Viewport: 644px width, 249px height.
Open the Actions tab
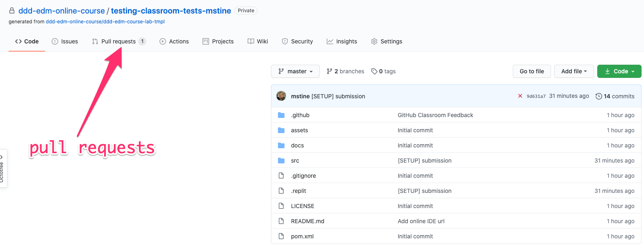click(x=174, y=41)
